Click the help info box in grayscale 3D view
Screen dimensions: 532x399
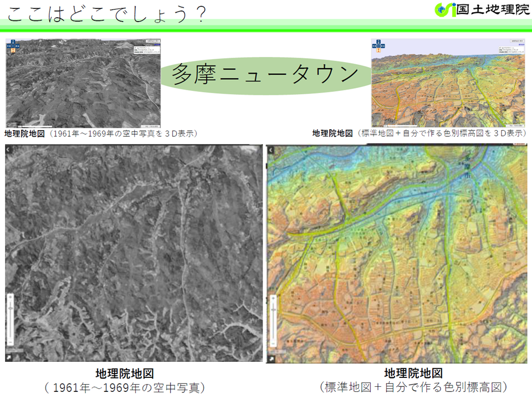click(147, 50)
